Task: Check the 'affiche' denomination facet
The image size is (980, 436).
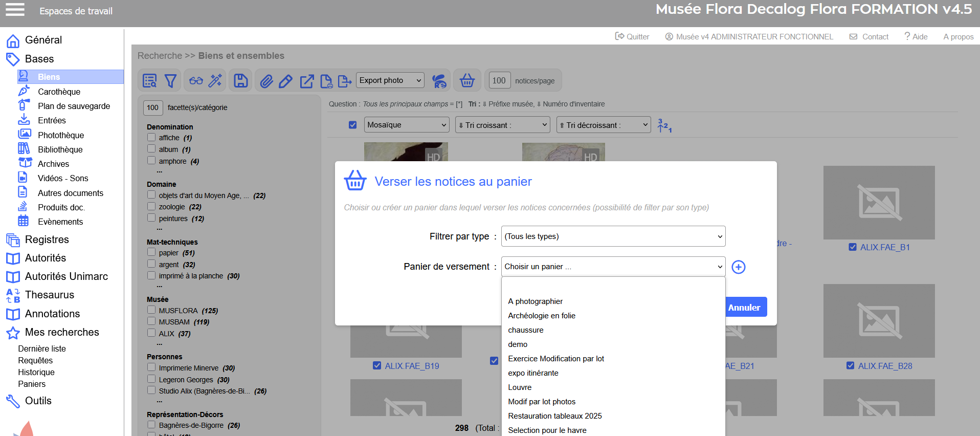Action: [x=151, y=137]
